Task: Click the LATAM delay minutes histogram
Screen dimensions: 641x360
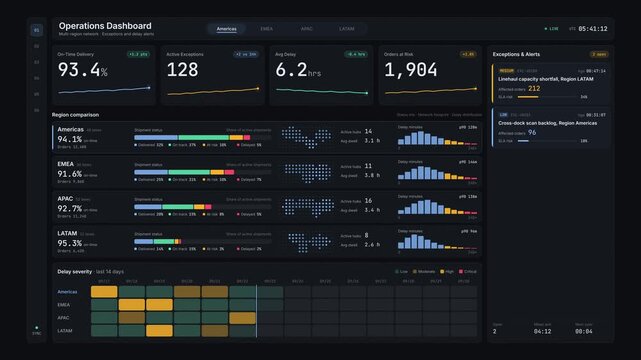Action: [437, 242]
